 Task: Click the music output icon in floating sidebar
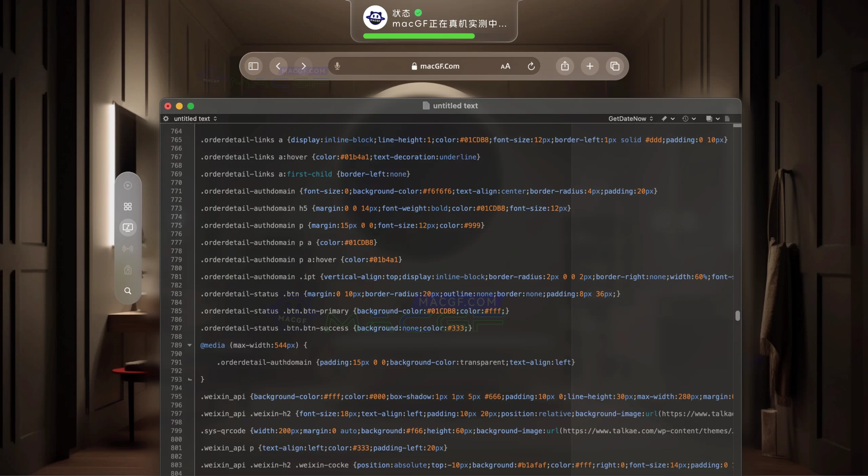(127, 270)
